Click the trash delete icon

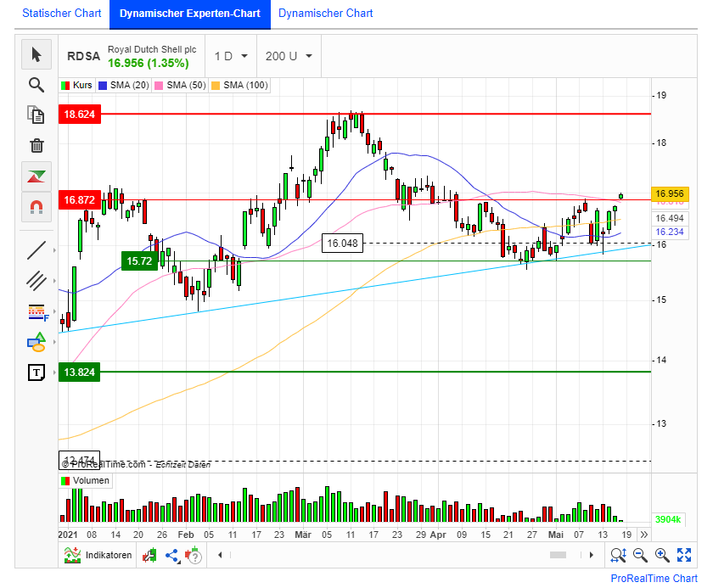point(36,145)
